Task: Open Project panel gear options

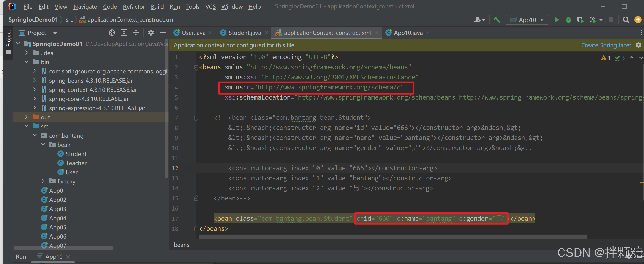Action: pyautogui.click(x=151, y=33)
